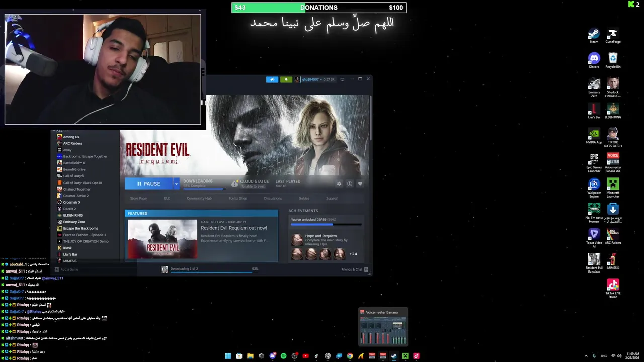
Task: Open File Explorer from the taskbar
Action: tap(250, 356)
